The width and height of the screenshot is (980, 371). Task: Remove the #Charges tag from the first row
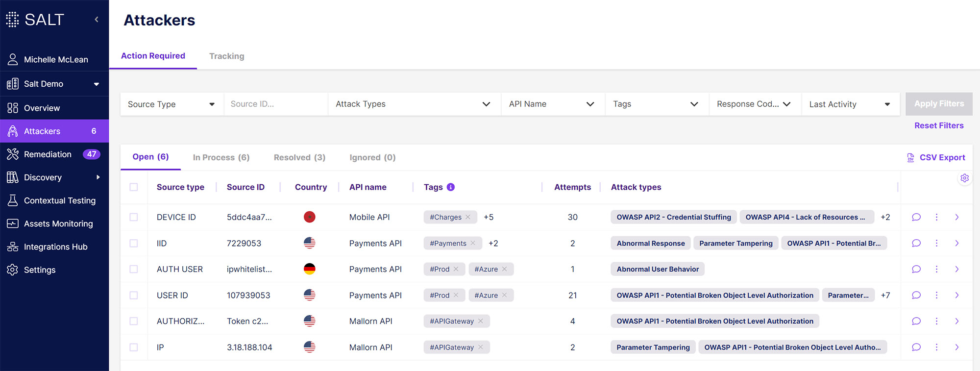click(x=468, y=217)
